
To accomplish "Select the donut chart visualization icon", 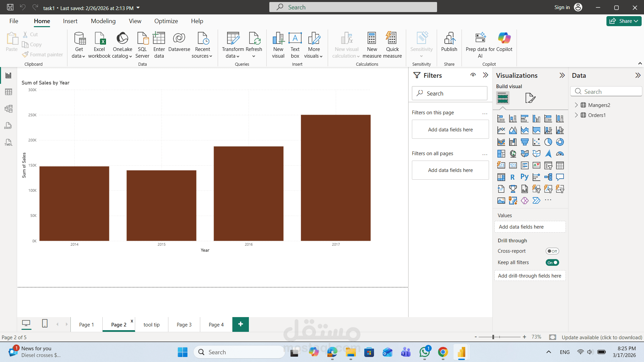I will pyautogui.click(x=560, y=142).
